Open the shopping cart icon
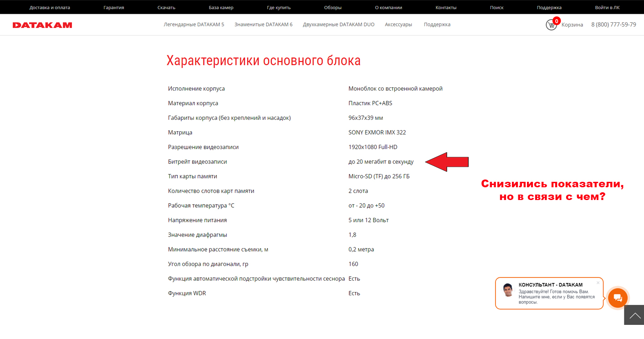Screen dimensions: 644x339 pos(551,25)
